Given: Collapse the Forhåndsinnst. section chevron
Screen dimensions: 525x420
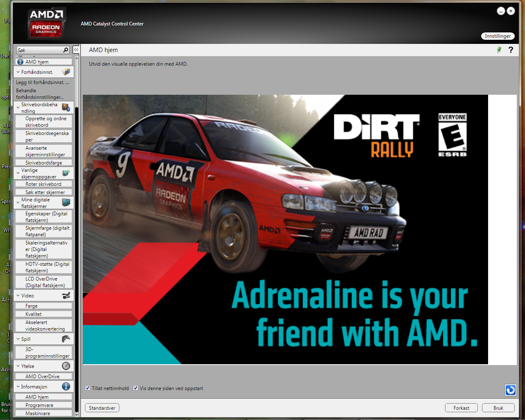Looking at the screenshot, I should tap(18, 72).
